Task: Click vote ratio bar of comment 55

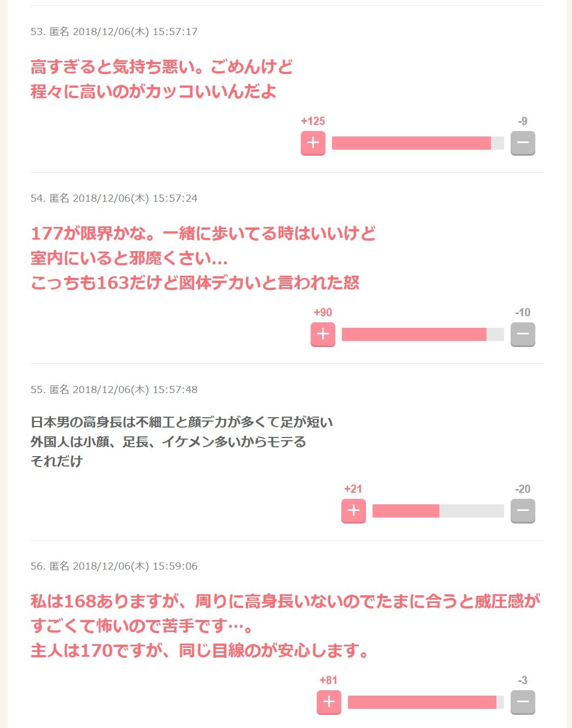Action: [438, 511]
